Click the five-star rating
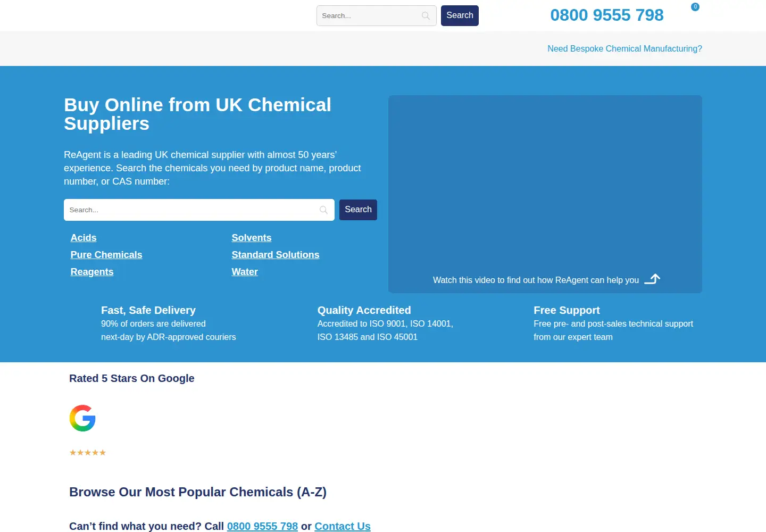 point(88,453)
